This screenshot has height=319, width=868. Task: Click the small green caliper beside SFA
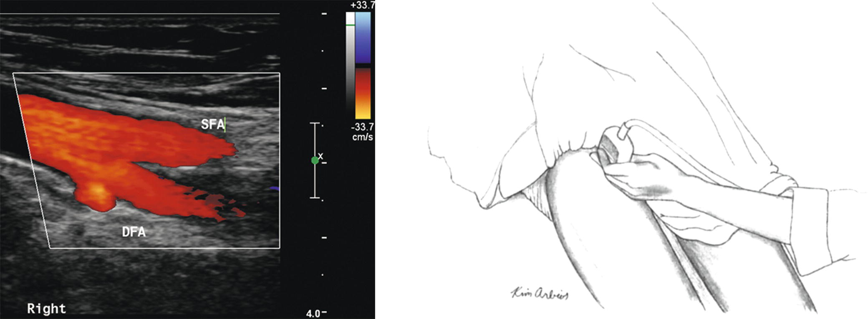click(225, 125)
